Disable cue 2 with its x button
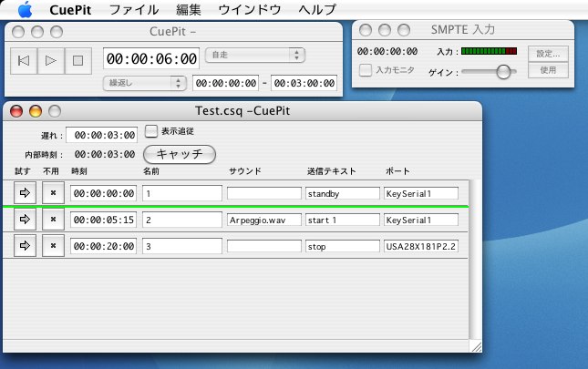This screenshot has height=369, width=588. coord(53,220)
